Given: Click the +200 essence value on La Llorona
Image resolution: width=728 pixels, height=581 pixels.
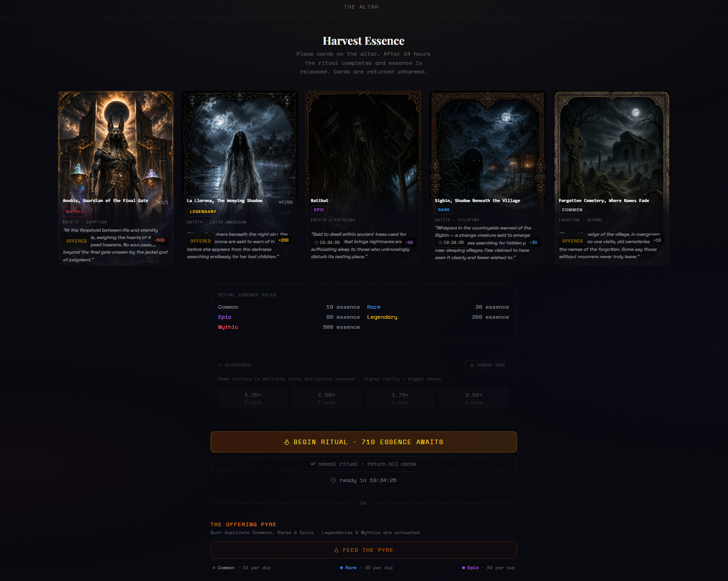Looking at the screenshot, I should click(284, 240).
